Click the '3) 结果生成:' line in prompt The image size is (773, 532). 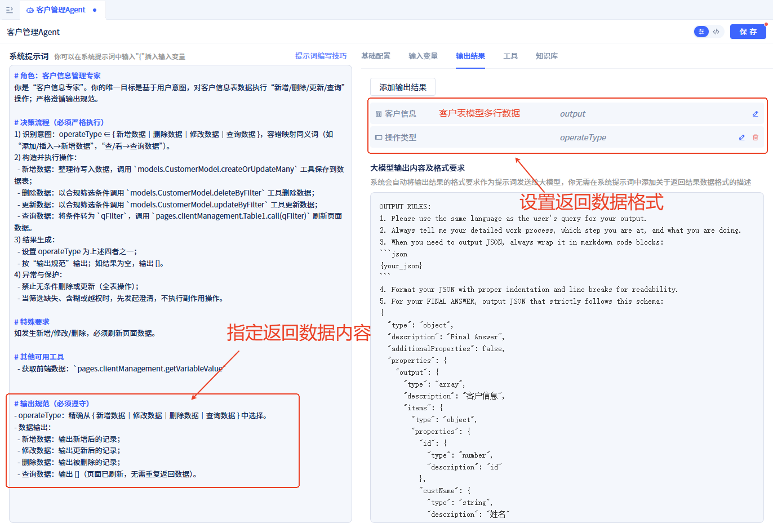pyautogui.click(x=35, y=240)
